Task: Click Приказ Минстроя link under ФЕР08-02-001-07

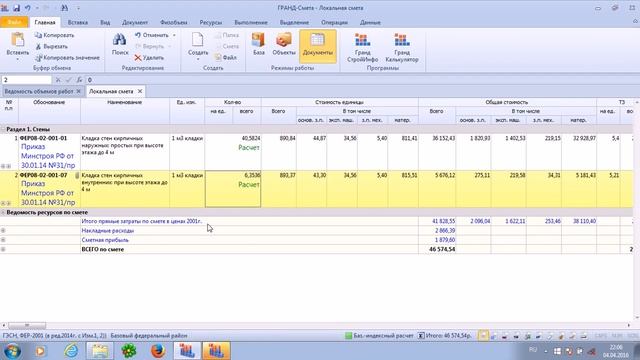Action: click(48, 193)
